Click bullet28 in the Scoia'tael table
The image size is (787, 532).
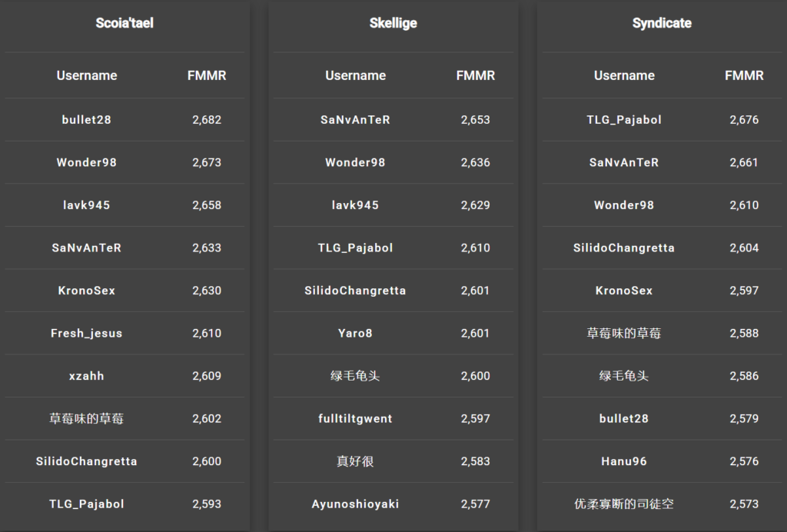point(87,120)
